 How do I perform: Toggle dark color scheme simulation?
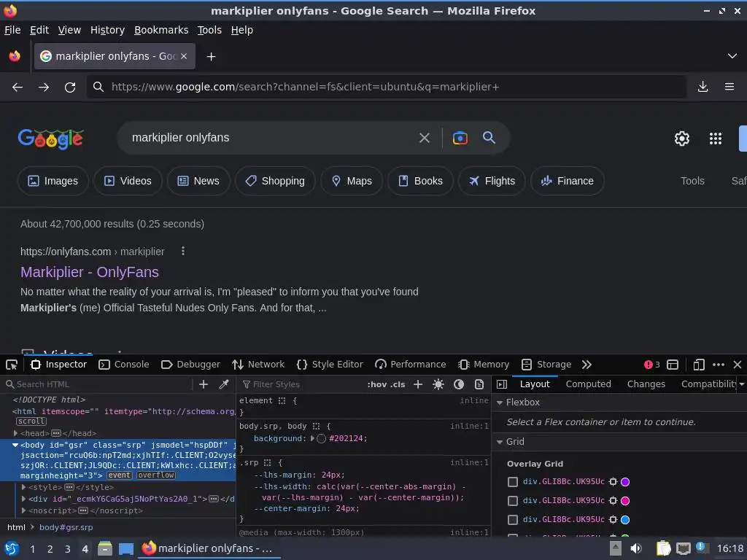[459, 384]
